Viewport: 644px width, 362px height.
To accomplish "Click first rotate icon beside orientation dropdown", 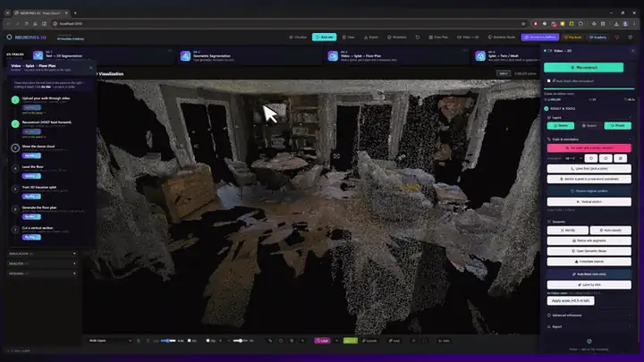I will coord(591,158).
